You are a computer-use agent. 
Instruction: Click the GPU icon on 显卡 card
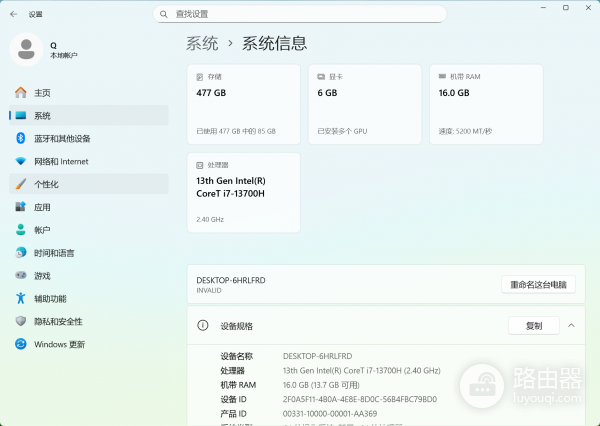[321, 77]
